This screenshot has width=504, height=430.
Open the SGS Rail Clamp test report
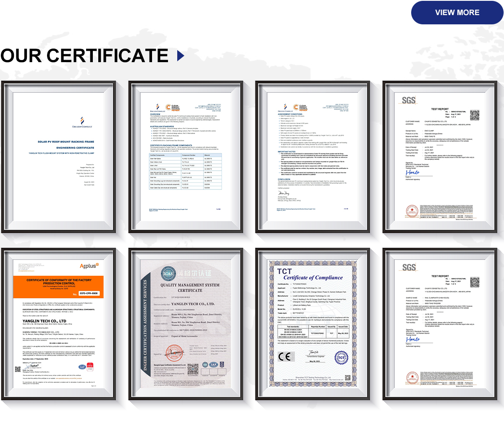click(x=440, y=324)
